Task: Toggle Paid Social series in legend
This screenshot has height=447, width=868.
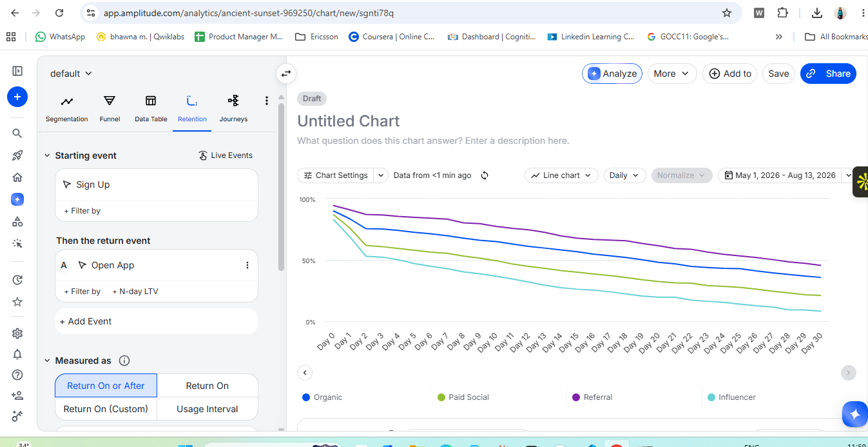Action: 463,397
